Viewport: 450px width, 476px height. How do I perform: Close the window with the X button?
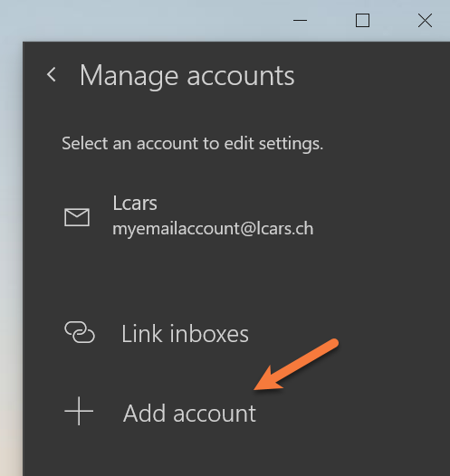[x=425, y=21]
